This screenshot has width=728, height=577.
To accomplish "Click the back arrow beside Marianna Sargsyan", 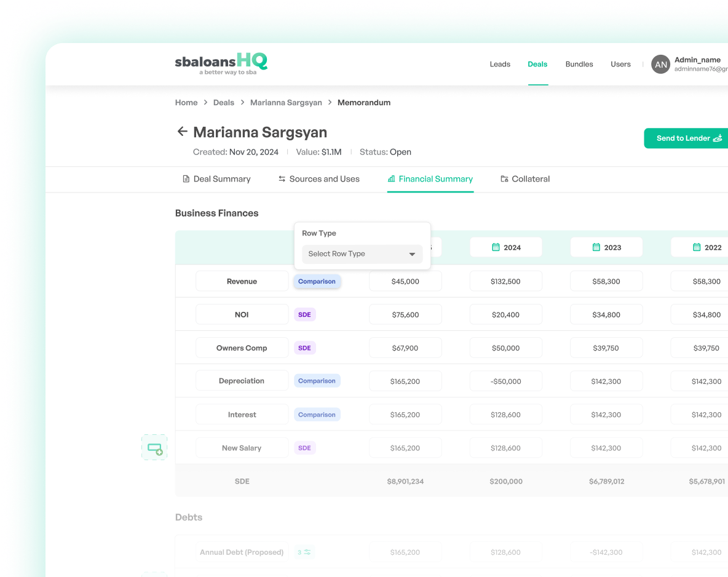I will click(182, 132).
